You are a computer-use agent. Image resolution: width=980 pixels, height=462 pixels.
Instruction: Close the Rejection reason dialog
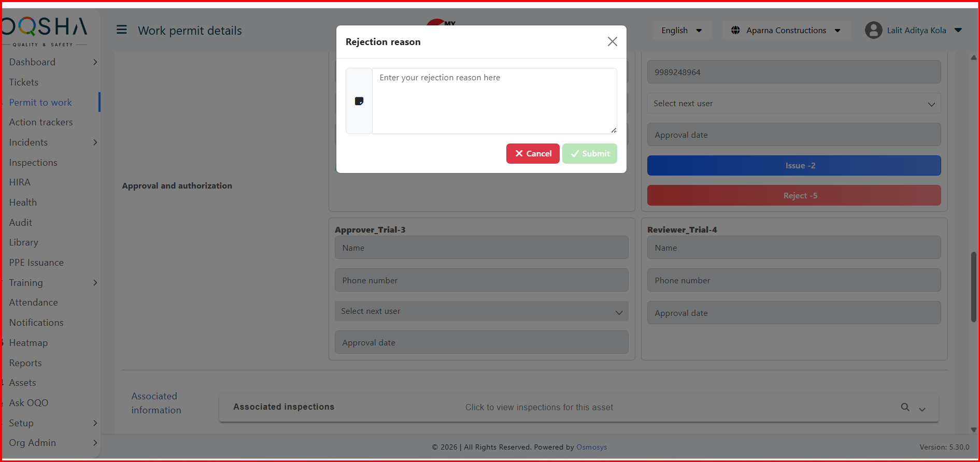coord(612,41)
